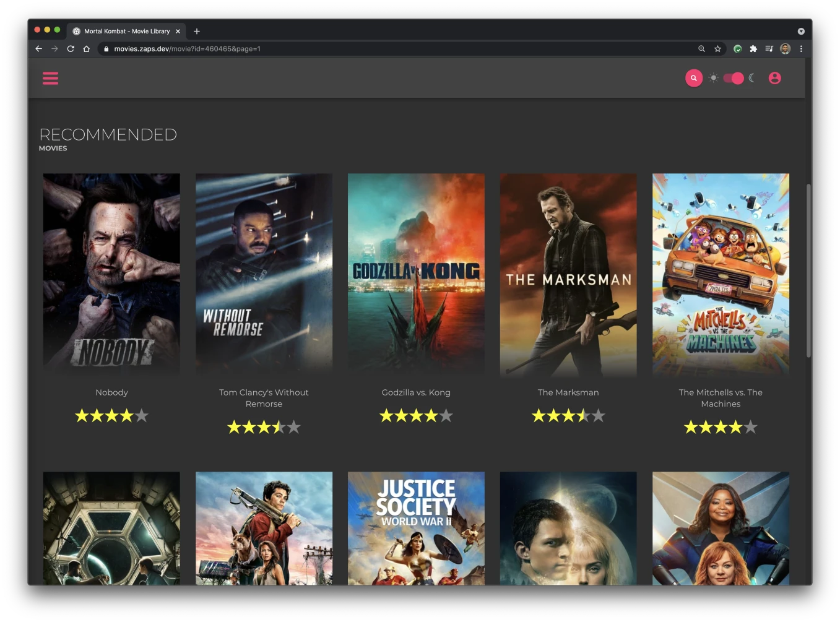840x622 pixels.
Task: Open the Extensions puzzle icon
Action: pyautogui.click(x=753, y=49)
